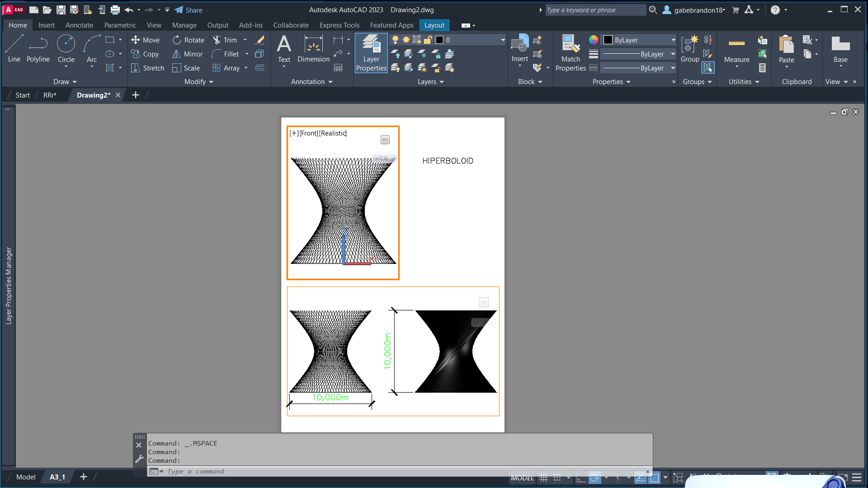The width and height of the screenshot is (868, 488).
Task: Select the Line drawing tool
Action: 14,48
